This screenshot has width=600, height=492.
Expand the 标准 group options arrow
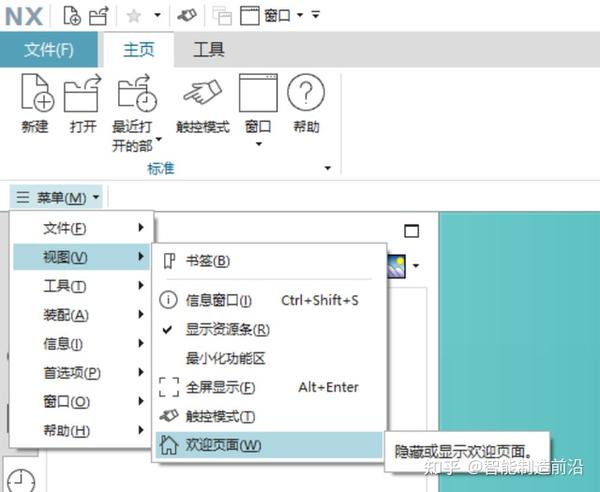[x=328, y=168]
